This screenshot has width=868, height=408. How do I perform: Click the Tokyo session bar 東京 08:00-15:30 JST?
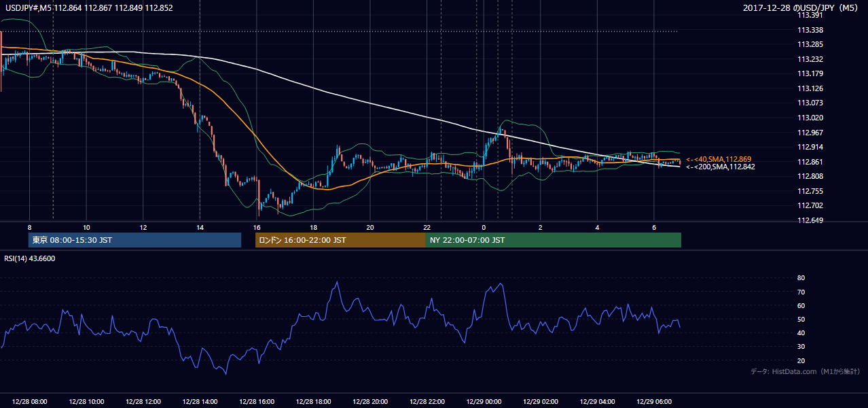134,240
